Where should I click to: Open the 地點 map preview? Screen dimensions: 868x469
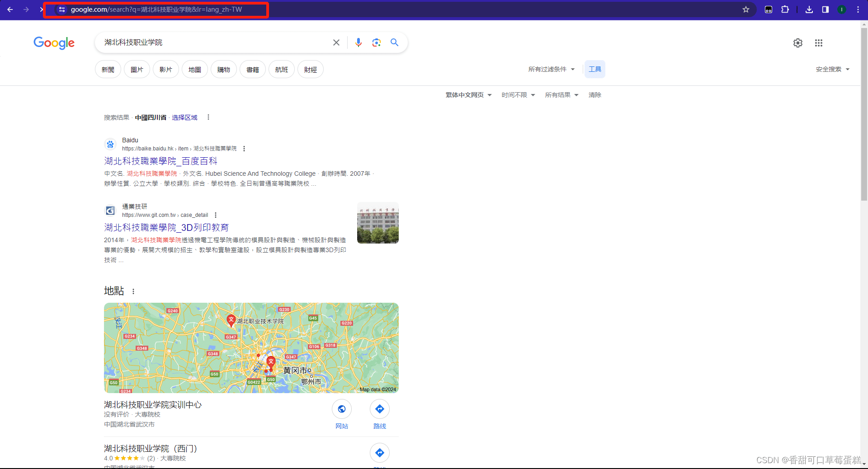point(251,348)
